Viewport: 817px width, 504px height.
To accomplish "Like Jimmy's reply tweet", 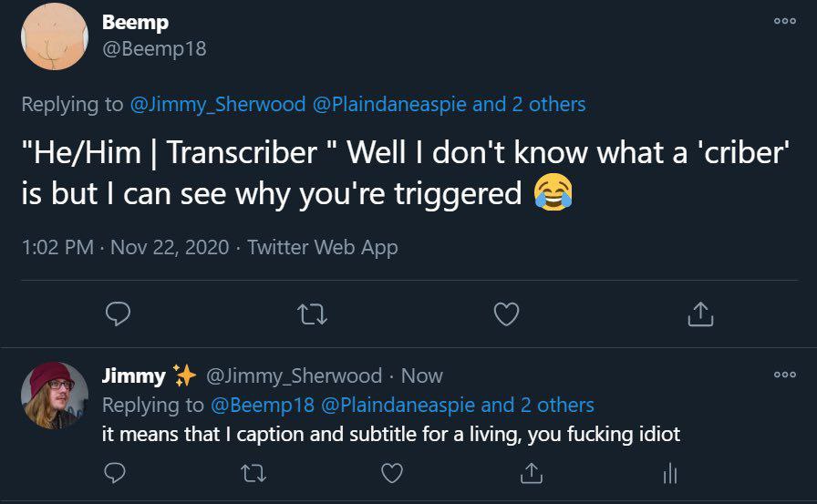I will coord(391,473).
